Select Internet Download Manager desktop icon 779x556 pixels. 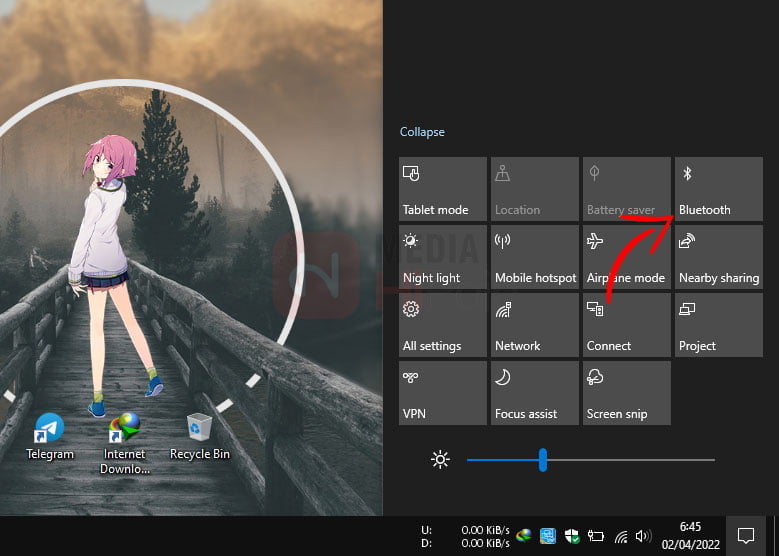click(x=124, y=444)
